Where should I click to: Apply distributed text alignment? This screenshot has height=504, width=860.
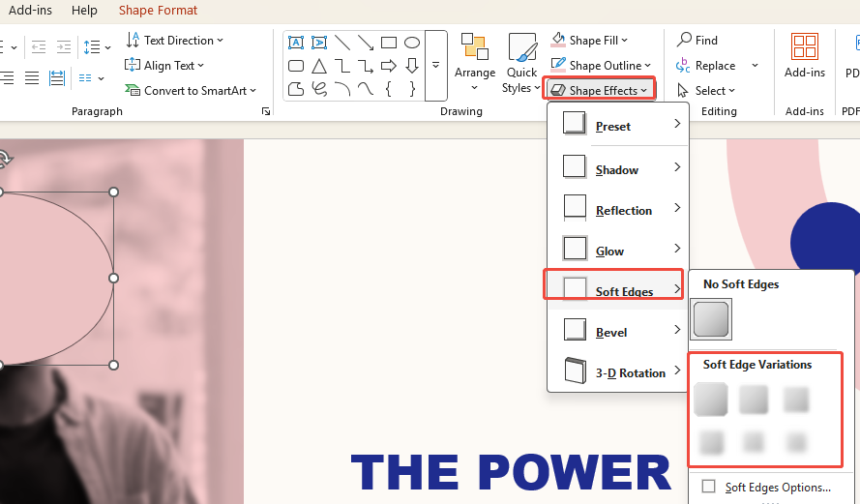point(57,78)
